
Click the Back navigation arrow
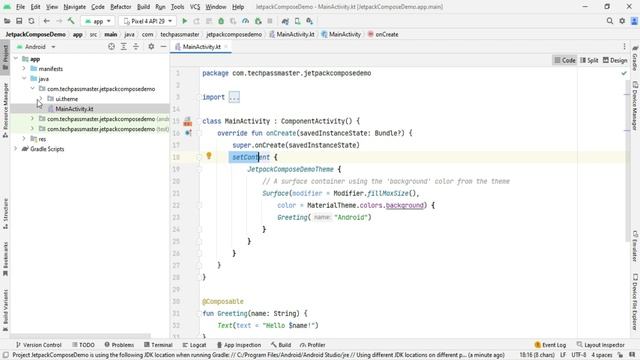[x=47, y=21]
